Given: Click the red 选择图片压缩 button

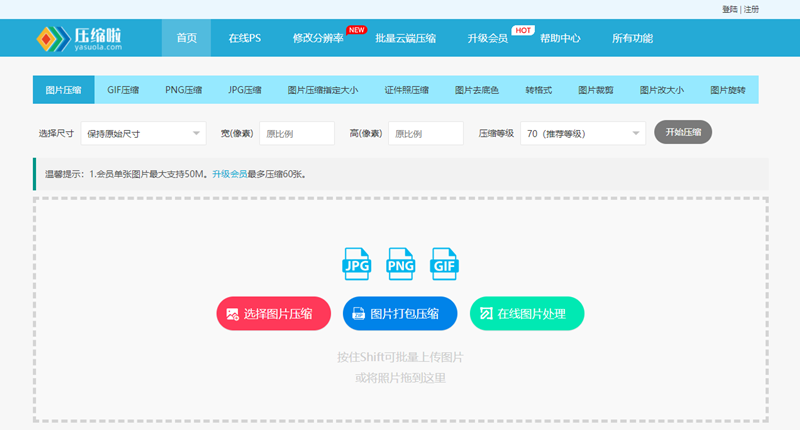Looking at the screenshot, I should coord(273,313).
